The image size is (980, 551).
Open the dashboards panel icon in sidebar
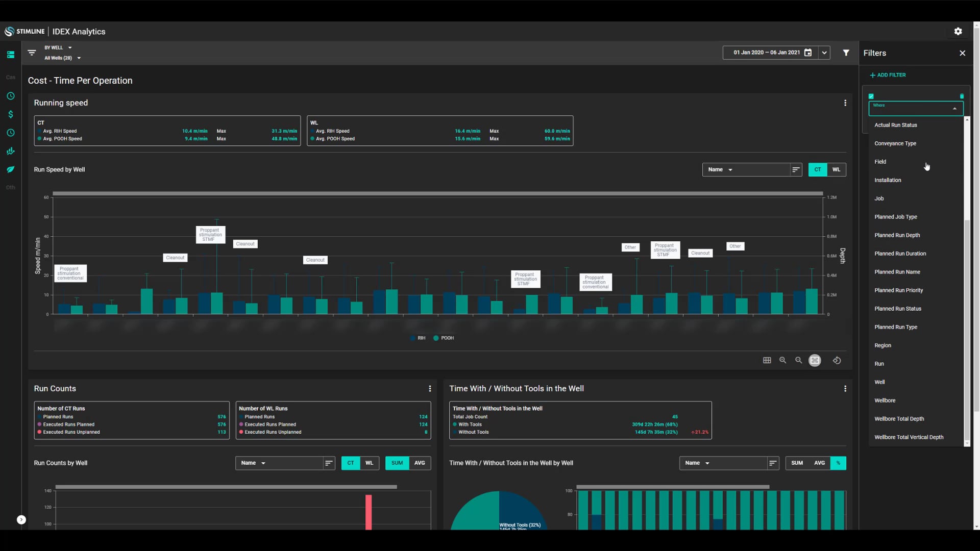pyautogui.click(x=11, y=55)
